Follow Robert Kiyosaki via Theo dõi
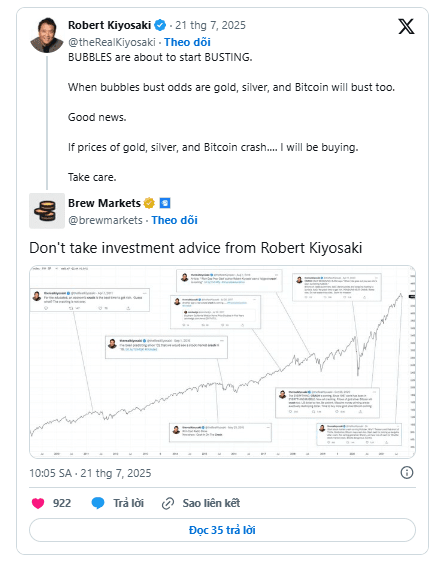This screenshot has width=439, height=567. click(187, 42)
